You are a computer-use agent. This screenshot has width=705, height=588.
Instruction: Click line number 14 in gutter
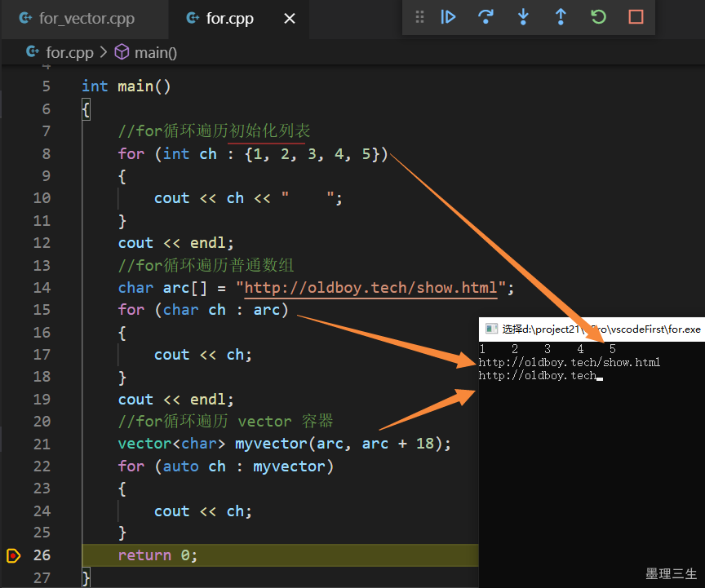point(42,288)
